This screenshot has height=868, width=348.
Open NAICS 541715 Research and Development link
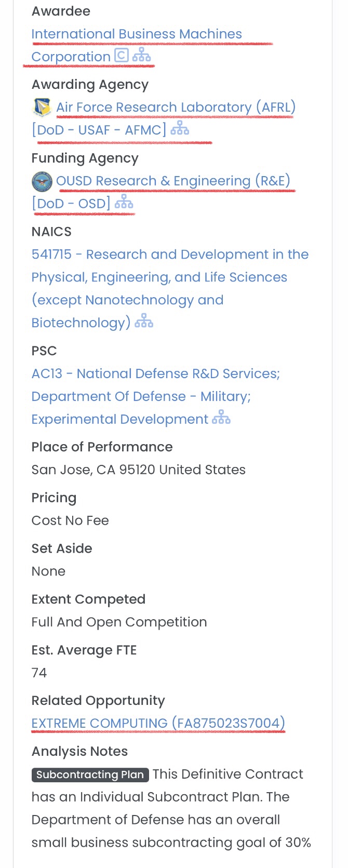(170, 255)
